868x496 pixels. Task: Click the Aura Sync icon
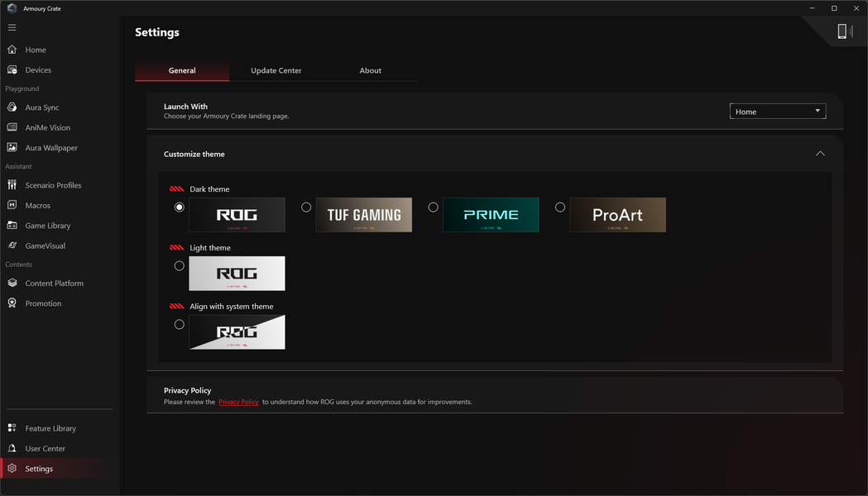pyautogui.click(x=12, y=107)
